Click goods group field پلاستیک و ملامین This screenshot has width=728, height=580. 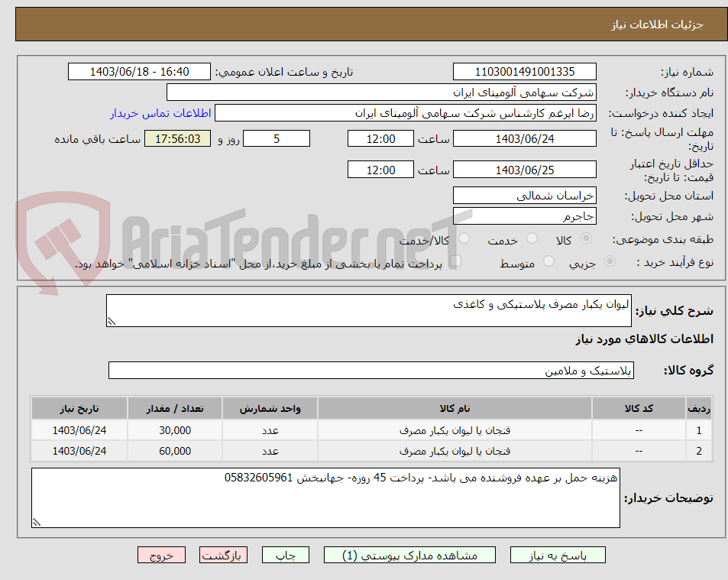point(371,370)
